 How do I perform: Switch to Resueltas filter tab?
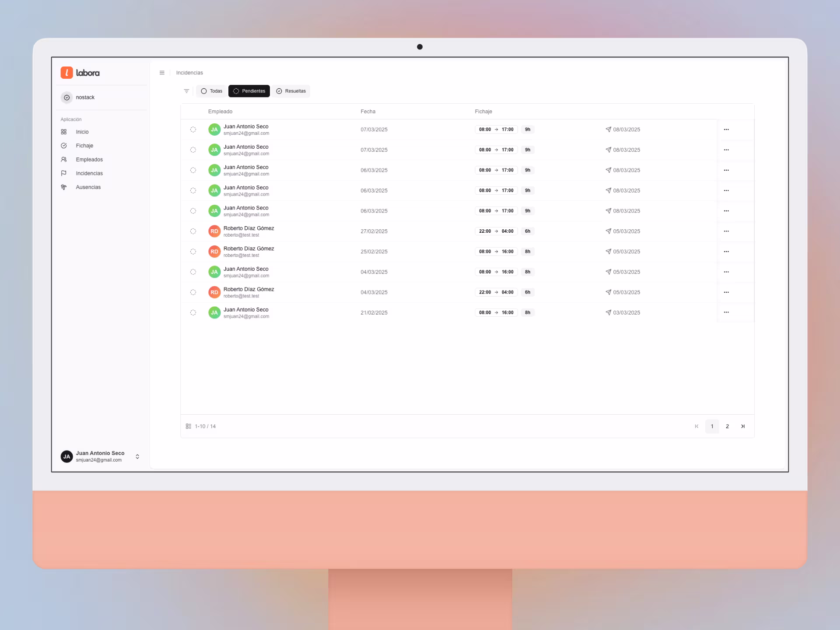291,91
